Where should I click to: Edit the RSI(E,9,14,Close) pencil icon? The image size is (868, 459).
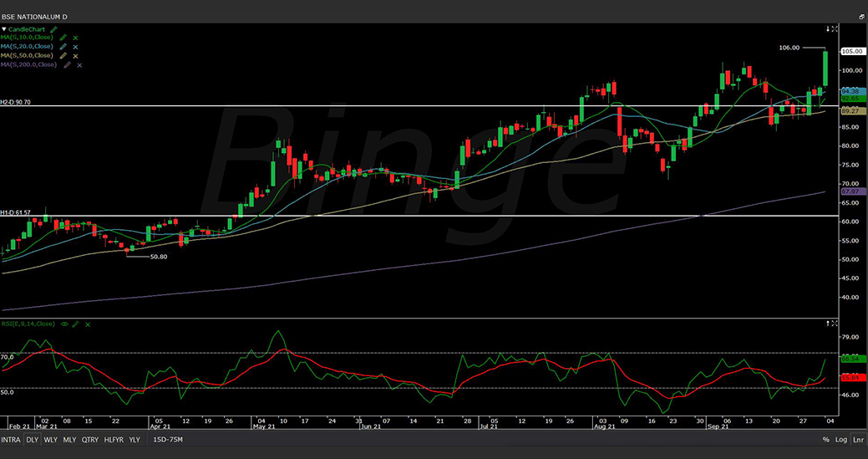point(75,324)
